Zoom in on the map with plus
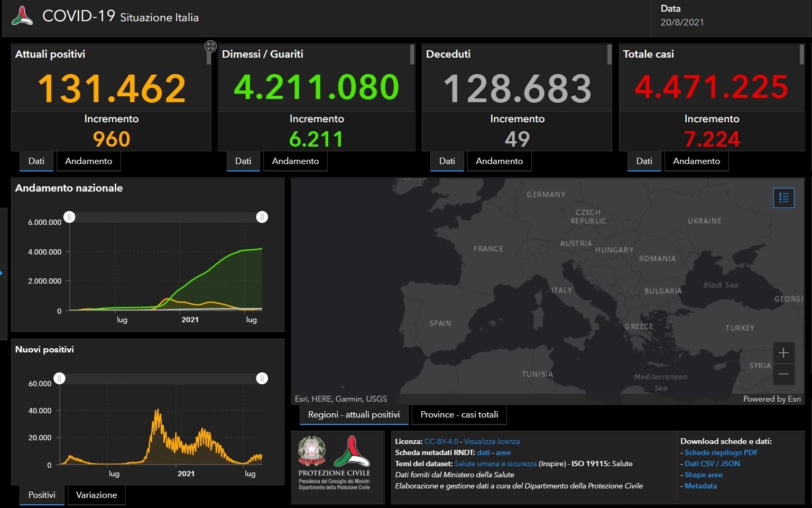 pyautogui.click(x=783, y=353)
